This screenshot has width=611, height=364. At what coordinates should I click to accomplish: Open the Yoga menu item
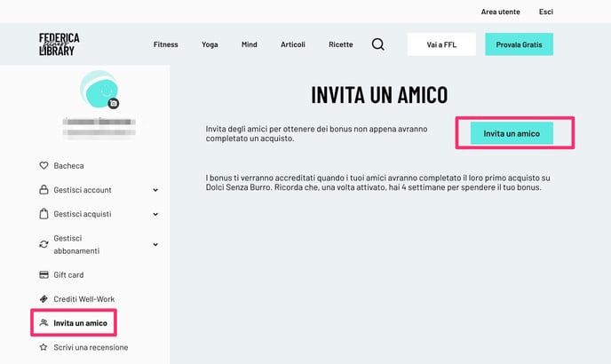(210, 44)
